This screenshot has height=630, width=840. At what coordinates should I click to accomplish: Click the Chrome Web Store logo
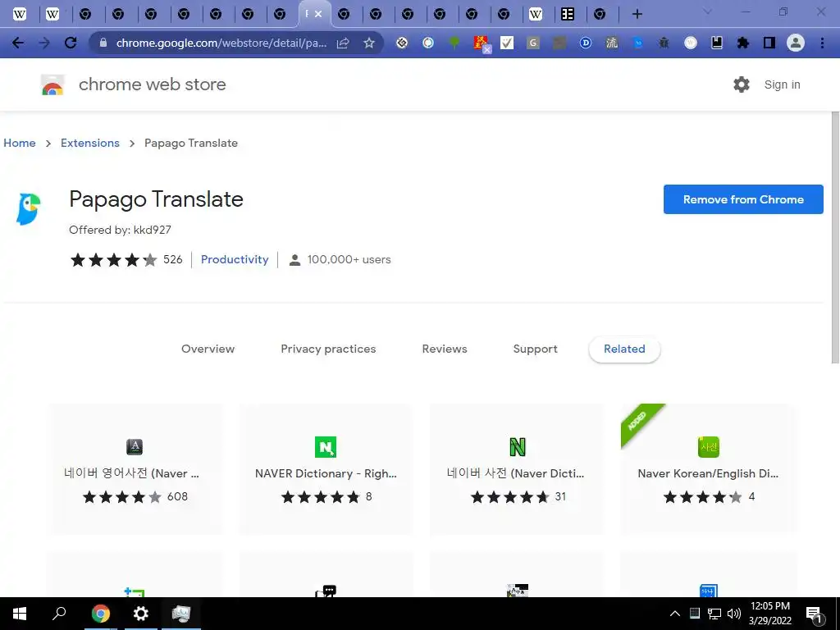(52, 84)
